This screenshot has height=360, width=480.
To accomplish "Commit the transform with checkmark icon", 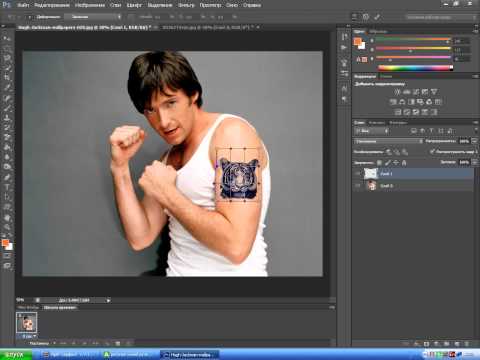I will [x=377, y=17].
